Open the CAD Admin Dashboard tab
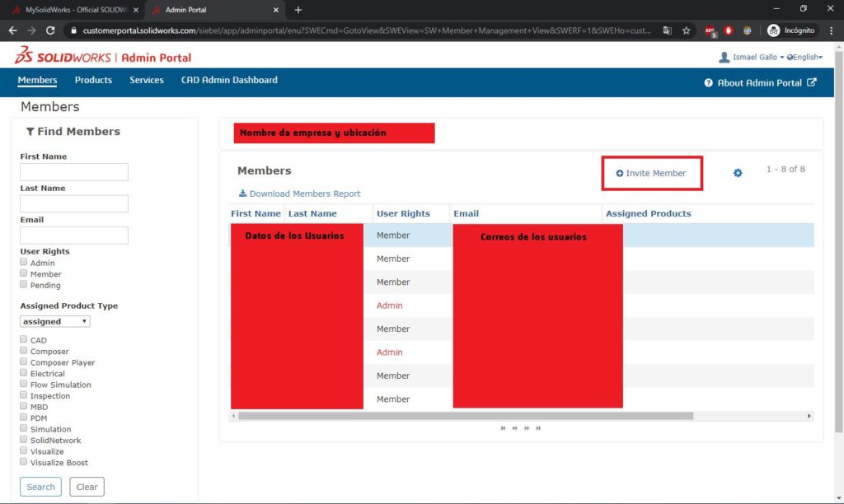Viewport: 844px width, 504px height. (229, 80)
